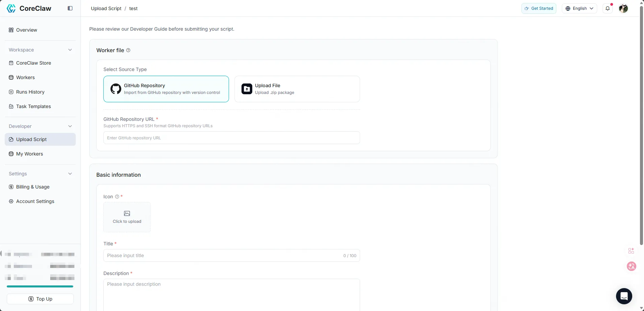Click the 'Select Source Type' label

pos(125,69)
